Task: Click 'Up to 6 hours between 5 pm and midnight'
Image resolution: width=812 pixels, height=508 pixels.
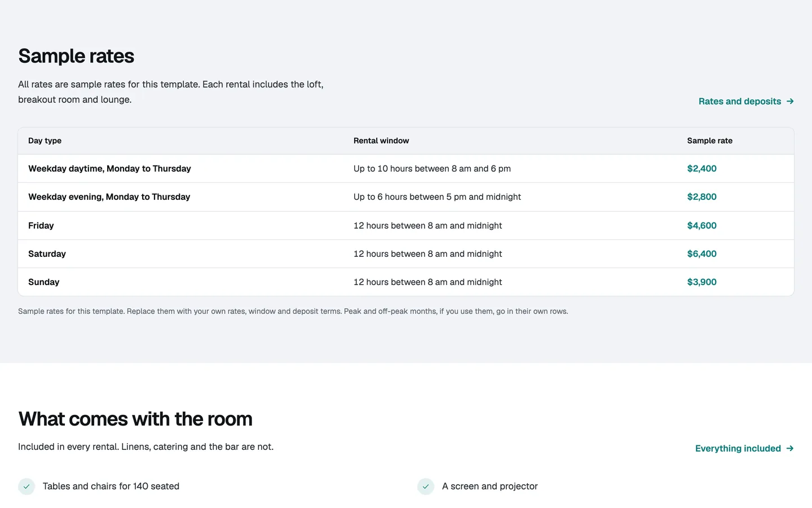Action: (x=437, y=197)
